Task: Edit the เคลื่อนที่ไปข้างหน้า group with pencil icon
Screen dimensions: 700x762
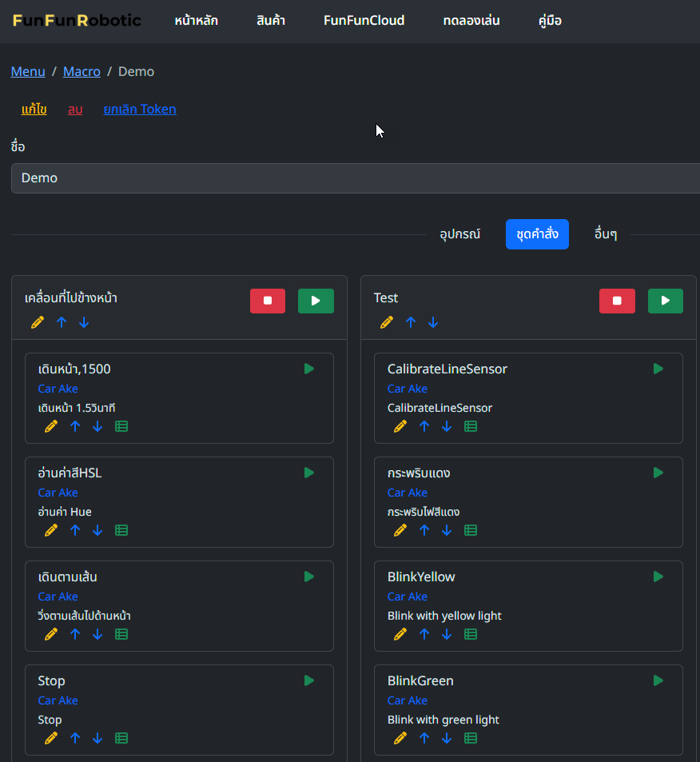Action: pyautogui.click(x=38, y=322)
